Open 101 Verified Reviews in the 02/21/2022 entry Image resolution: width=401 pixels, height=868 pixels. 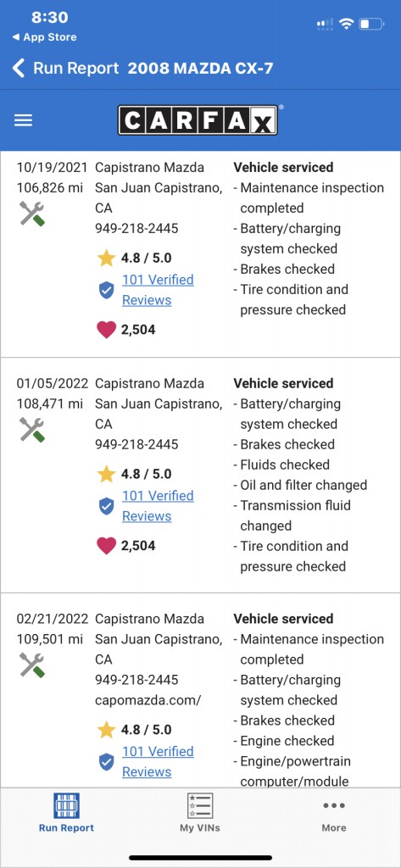[x=158, y=761]
